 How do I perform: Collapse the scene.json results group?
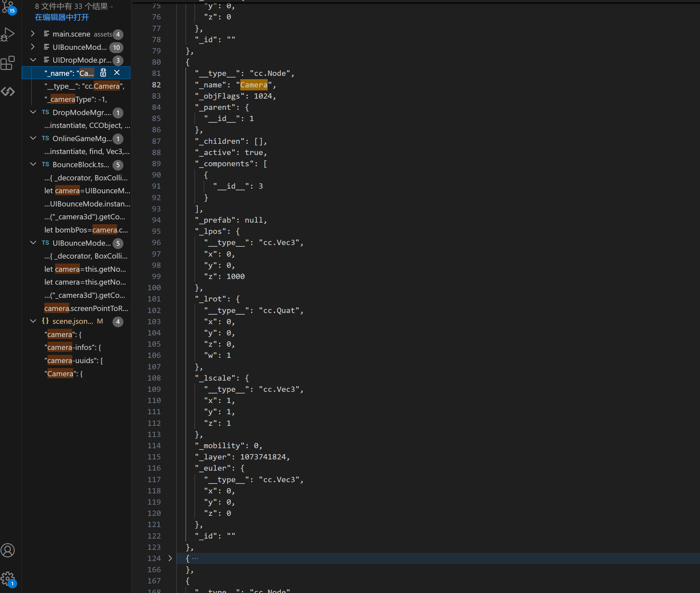33,321
